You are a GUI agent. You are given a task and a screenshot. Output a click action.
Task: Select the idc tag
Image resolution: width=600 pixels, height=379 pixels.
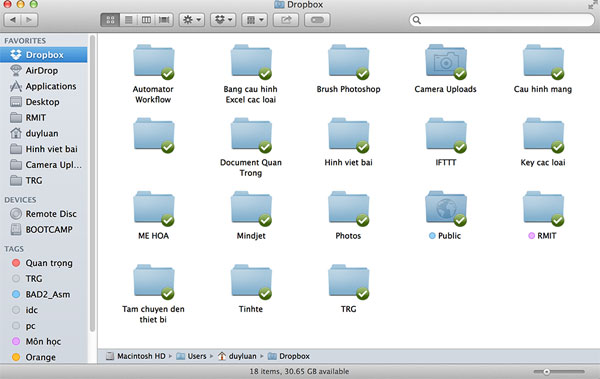coord(44,310)
